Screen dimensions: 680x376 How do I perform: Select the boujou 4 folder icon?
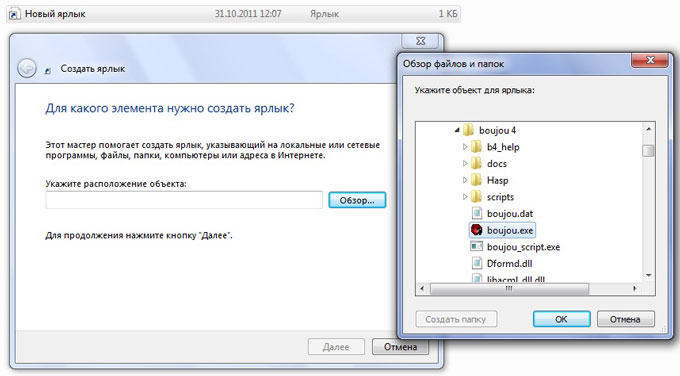(468, 130)
